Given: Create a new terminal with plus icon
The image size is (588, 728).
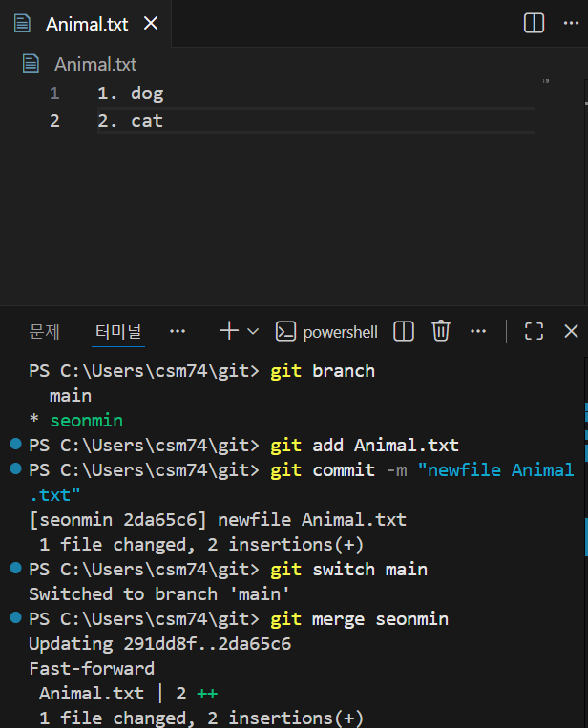Looking at the screenshot, I should [x=229, y=331].
